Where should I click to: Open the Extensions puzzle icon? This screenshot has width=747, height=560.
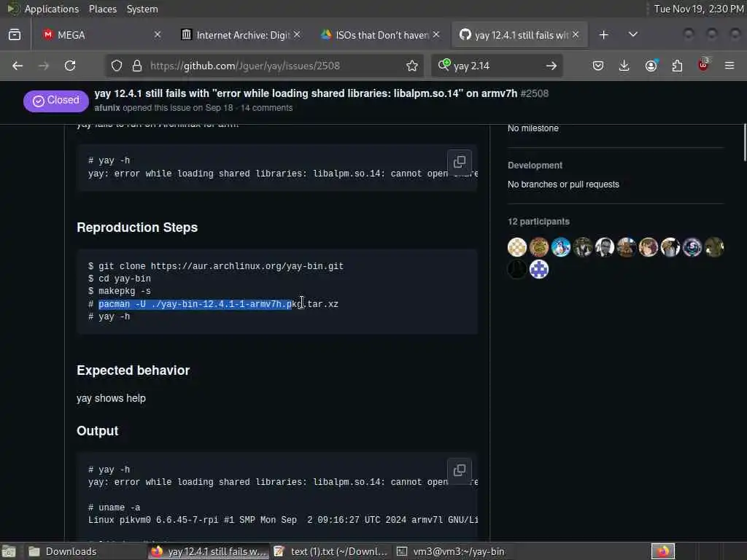click(x=677, y=66)
